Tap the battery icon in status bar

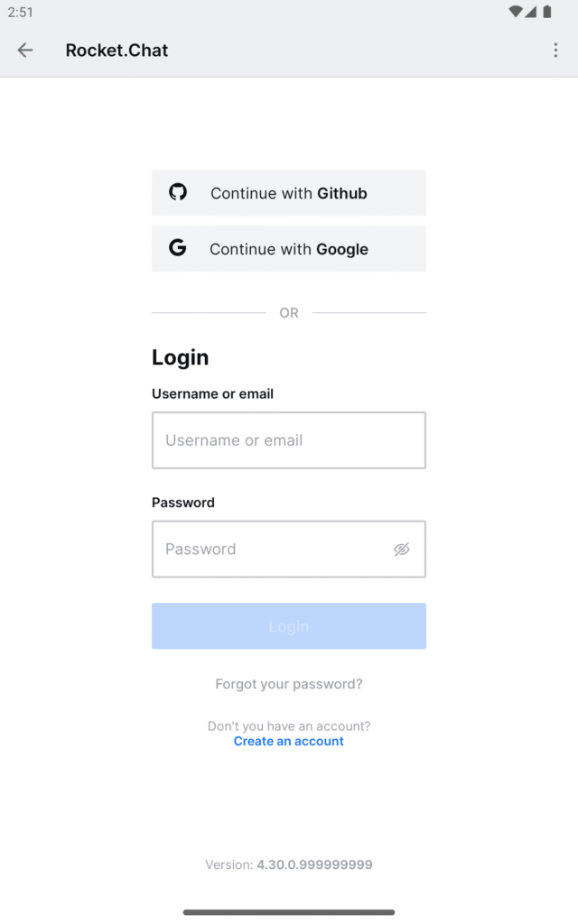click(x=547, y=12)
